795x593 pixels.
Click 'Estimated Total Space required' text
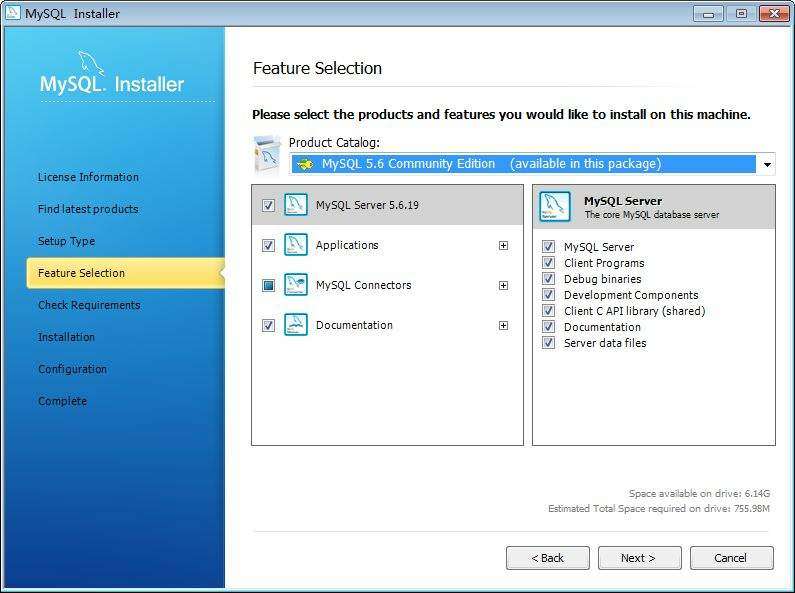pos(659,508)
